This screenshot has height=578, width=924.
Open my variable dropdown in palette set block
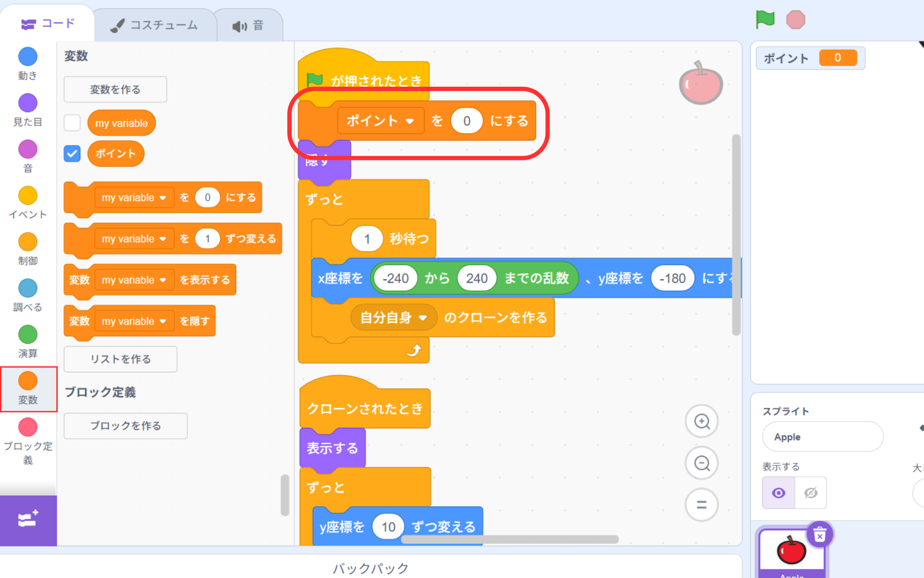[x=163, y=198]
